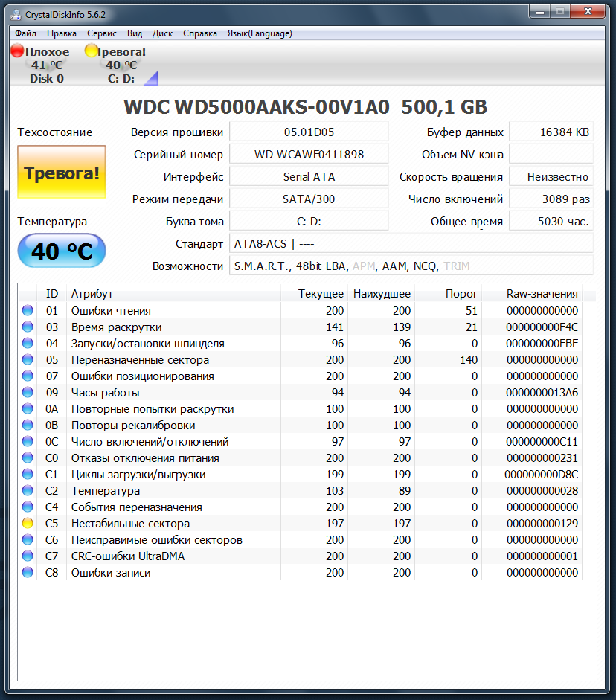
Task: Open the Язык(Language) menu
Action: click(260, 33)
